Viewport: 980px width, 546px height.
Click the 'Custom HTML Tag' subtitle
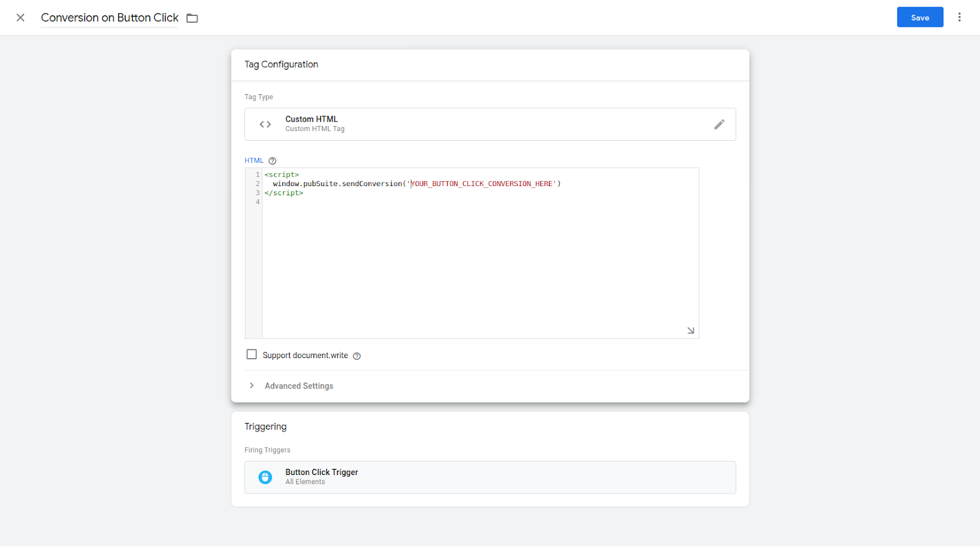tap(315, 129)
